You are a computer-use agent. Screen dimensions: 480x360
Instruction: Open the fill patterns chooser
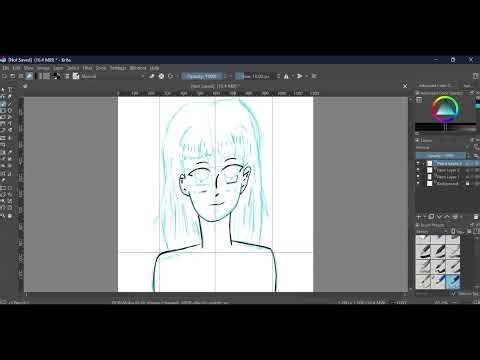pos(47,76)
